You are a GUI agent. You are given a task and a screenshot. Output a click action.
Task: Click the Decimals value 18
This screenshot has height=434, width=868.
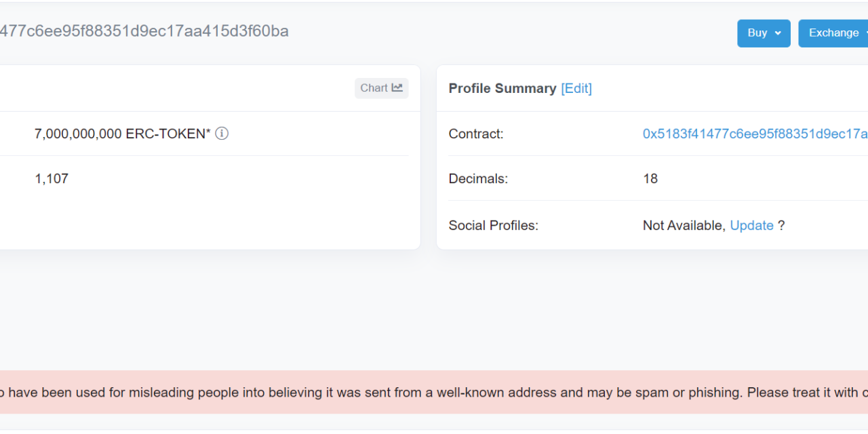click(650, 178)
